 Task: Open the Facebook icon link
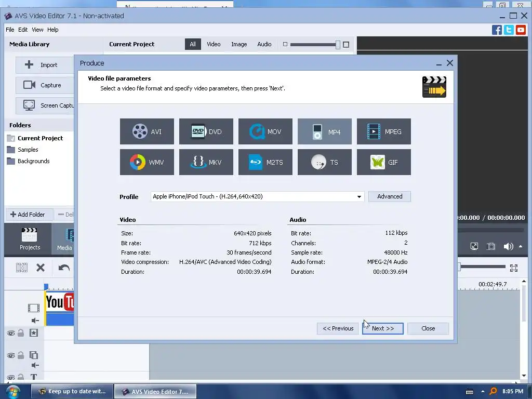497,30
